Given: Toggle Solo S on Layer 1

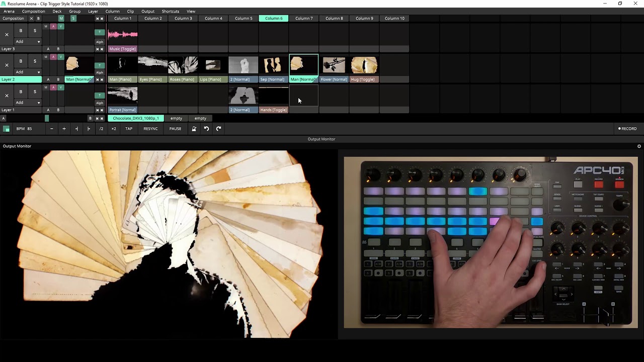Looking at the screenshot, I should [35, 92].
